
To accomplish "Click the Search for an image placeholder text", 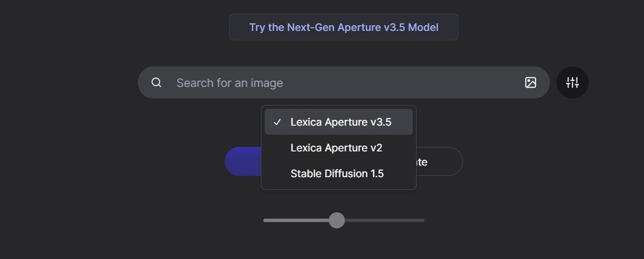I will [230, 83].
